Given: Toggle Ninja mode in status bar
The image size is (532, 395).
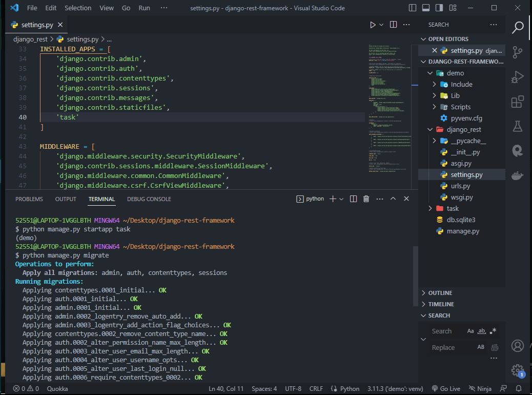Looking at the screenshot, I should point(480,388).
